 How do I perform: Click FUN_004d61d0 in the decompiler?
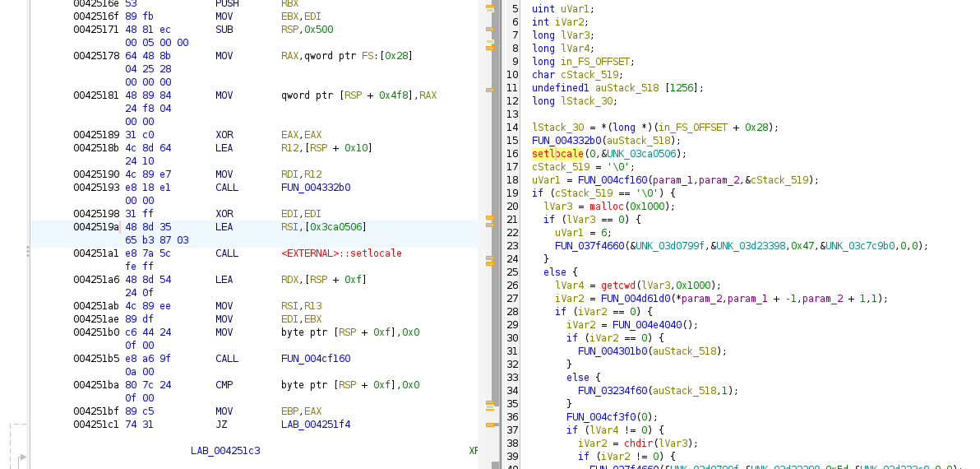[635, 298]
